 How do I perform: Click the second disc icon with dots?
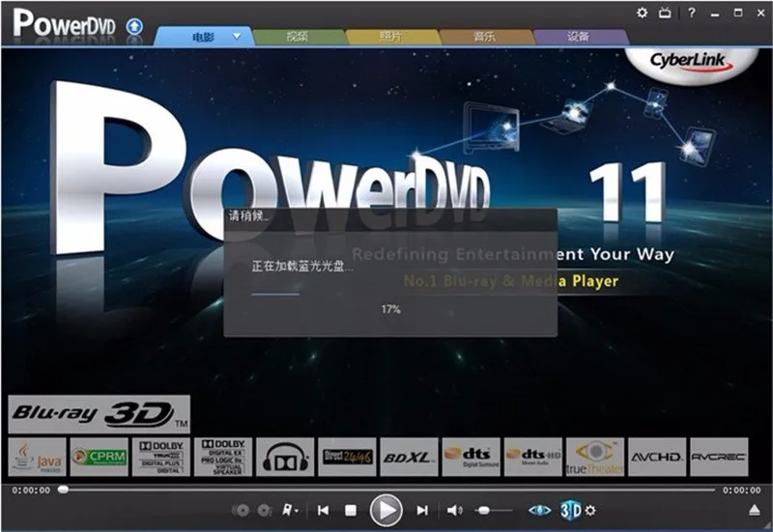tap(264, 511)
